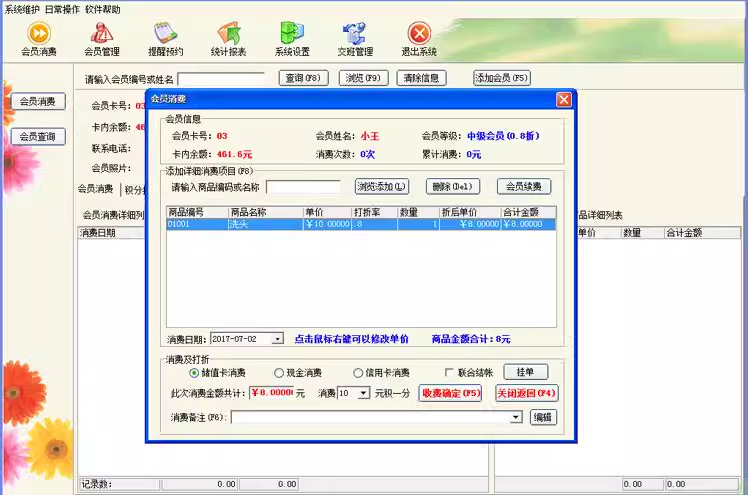This screenshot has height=495, width=748.
Task: Click 中级会员(0.8折) level text
Action: (503, 136)
